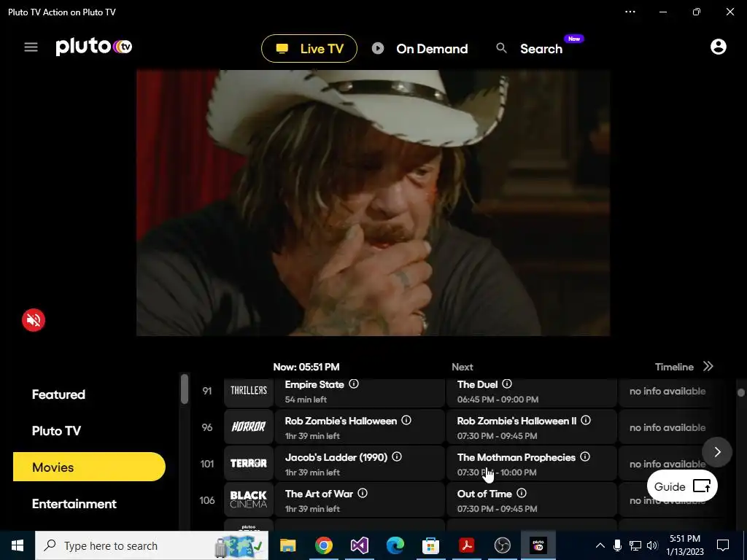The width and height of the screenshot is (747, 560).
Task: Select the Featured category
Action: [x=58, y=394]
